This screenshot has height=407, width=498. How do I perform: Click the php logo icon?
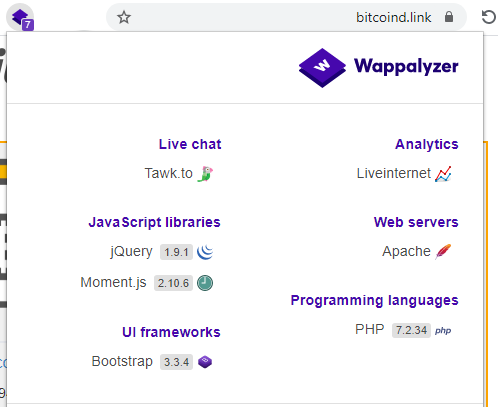point(443,331)
